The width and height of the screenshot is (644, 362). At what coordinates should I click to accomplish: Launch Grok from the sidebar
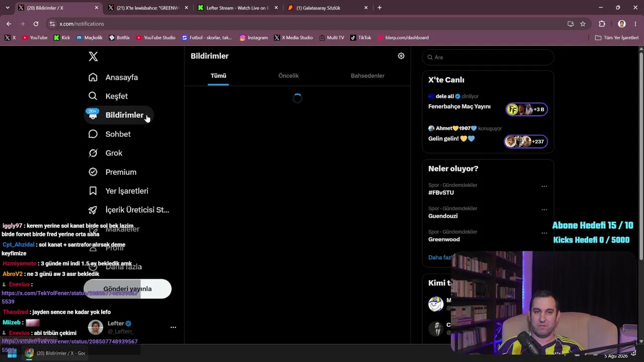(106, 153)
